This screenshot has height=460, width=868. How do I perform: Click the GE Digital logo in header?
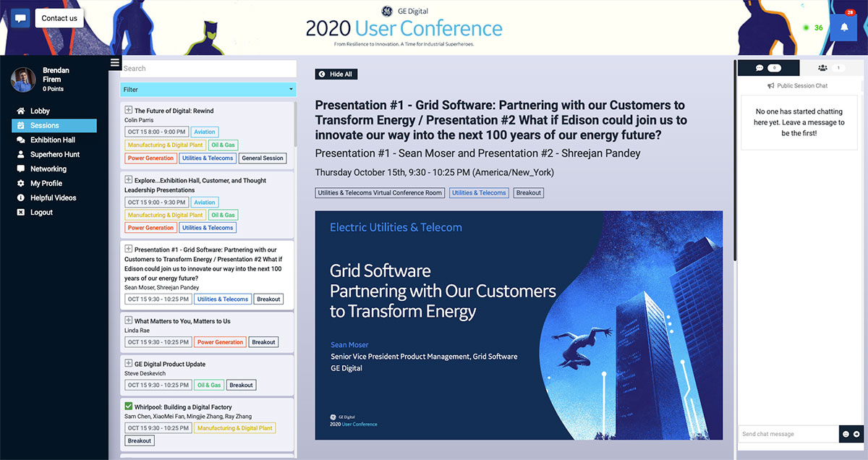click(387, 11)
